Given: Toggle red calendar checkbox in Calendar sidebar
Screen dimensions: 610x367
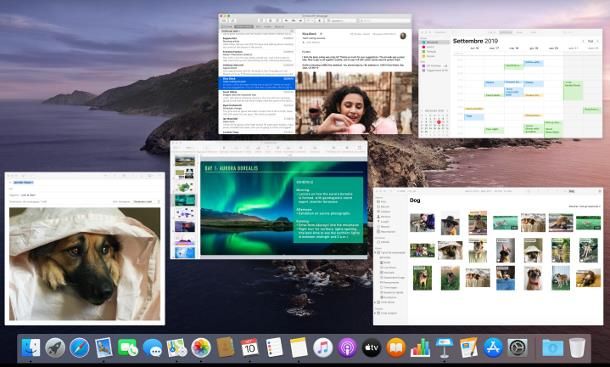Looking at the screenshot, I should pos(424,47).
